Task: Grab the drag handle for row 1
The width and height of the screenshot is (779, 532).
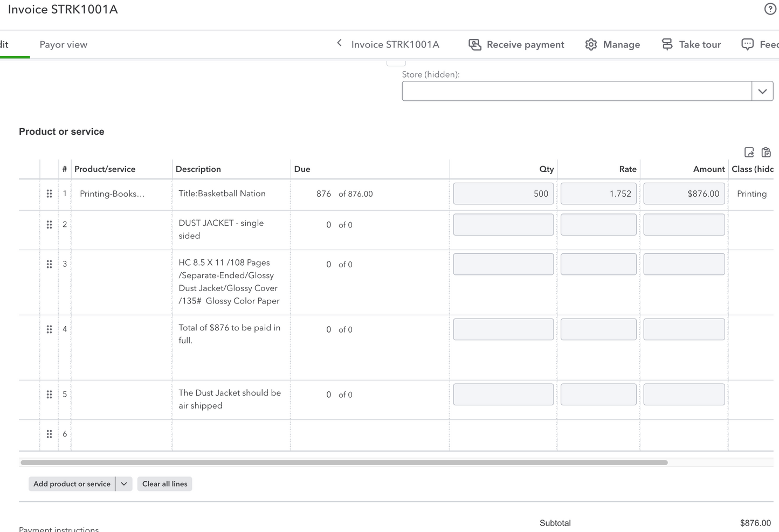Action: click(49, 194)
